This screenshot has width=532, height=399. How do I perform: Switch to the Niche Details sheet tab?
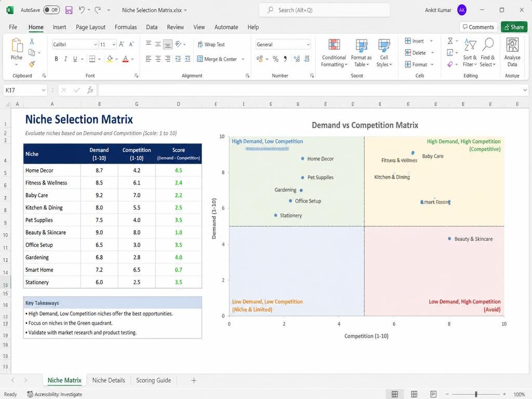[109, 380]
